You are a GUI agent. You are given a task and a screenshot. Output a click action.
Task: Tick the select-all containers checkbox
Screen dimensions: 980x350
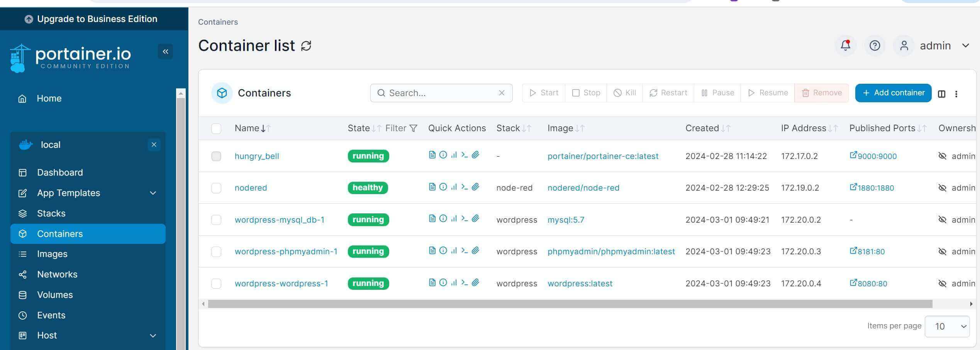point(216,129)
